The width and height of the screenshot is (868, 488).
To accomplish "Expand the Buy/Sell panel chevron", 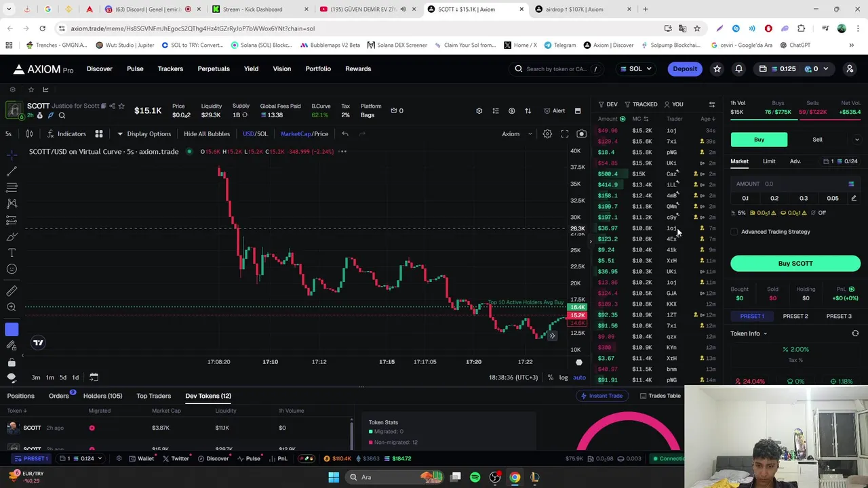I will click(856, 140).
